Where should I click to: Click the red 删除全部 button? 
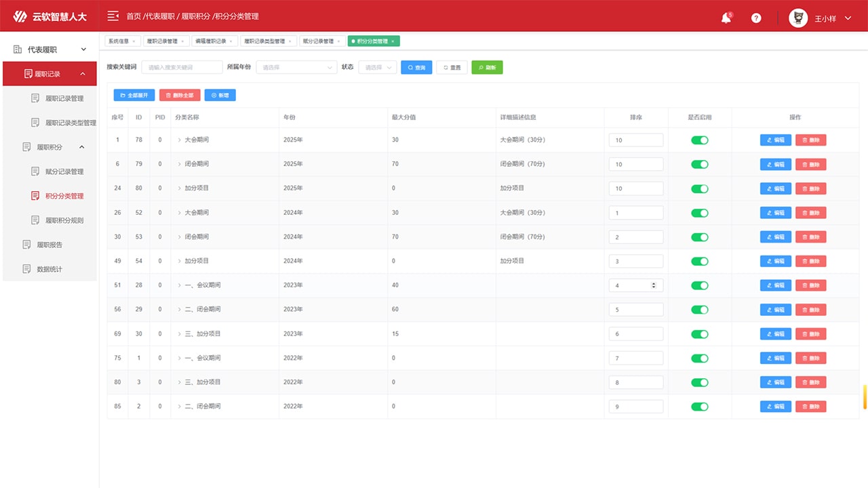[x=180, y=96]
